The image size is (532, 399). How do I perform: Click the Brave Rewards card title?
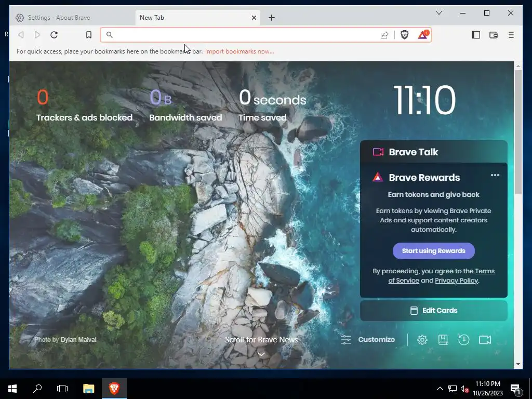pos(424,178)
